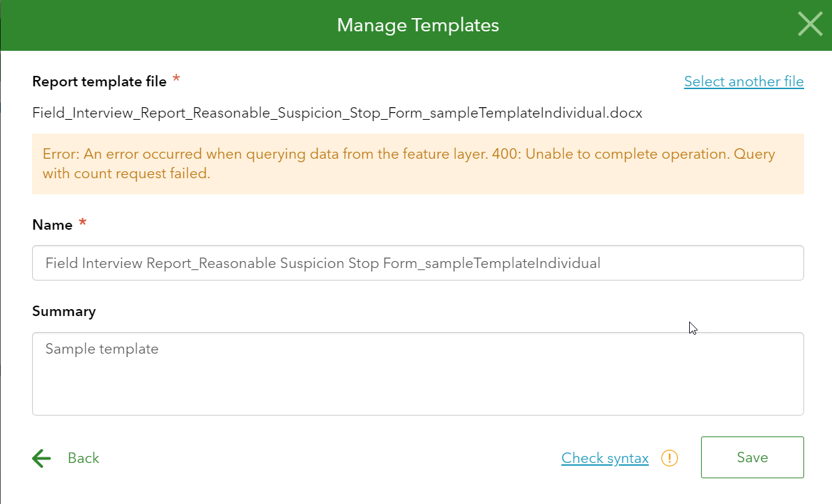
Task: Click the X icon in the green title bar
Action: click(x=810, y=24)
